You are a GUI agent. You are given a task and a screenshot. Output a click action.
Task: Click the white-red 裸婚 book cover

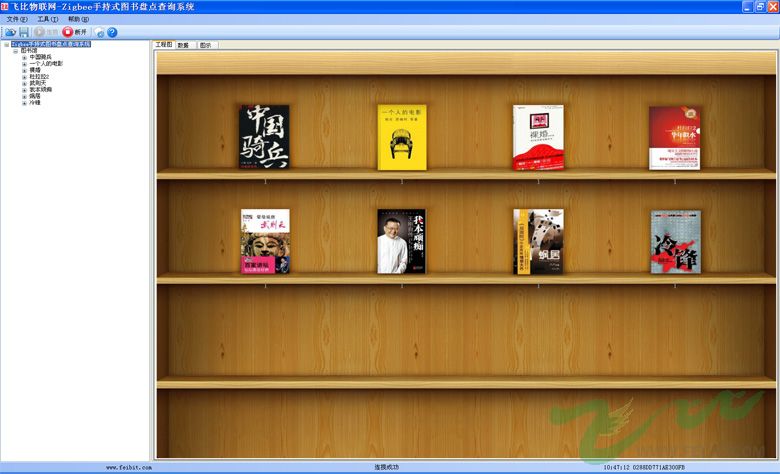tap(538, 137)
